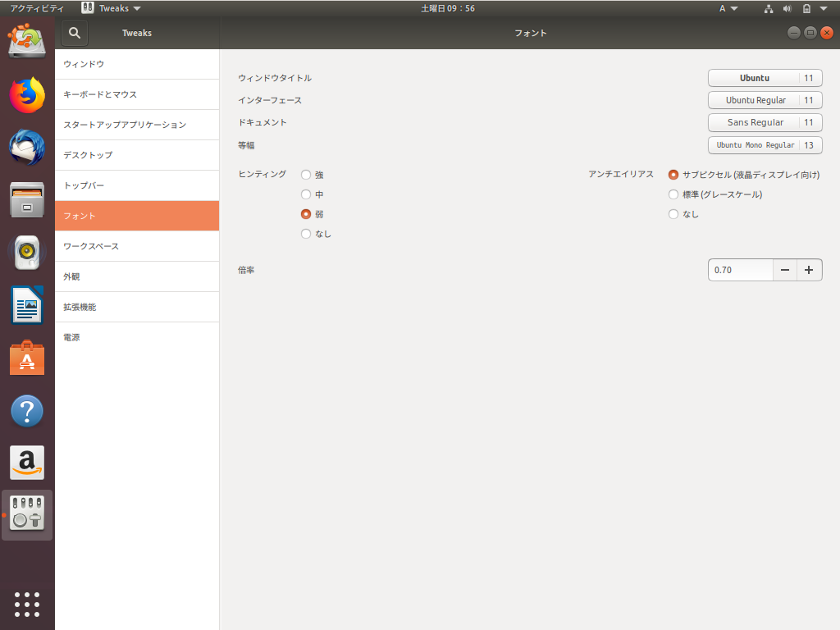Open LibreOffice Writer from the dock
Screen dimensions: 840x630
[27, 305]
